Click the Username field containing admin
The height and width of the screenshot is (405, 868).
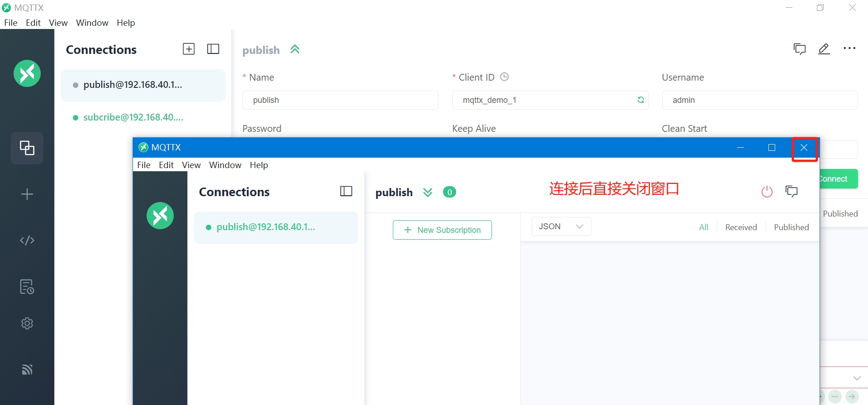pos(759,100)
